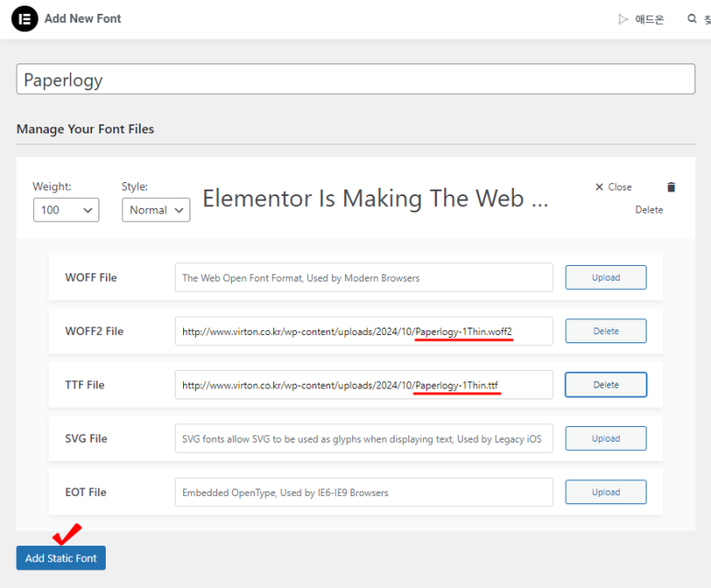Open the Style dropdown set to Normal
The image size is (711, 588).
click(x=156, y=210)
